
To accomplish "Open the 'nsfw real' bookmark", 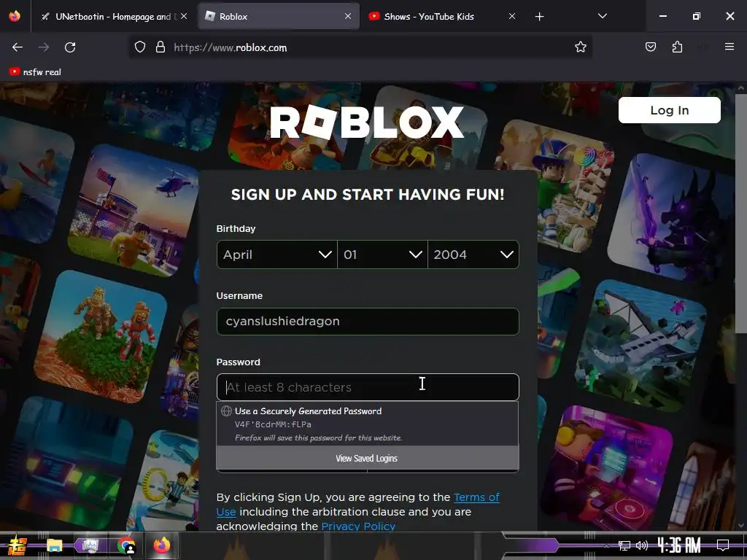I will tap(35, 72).
